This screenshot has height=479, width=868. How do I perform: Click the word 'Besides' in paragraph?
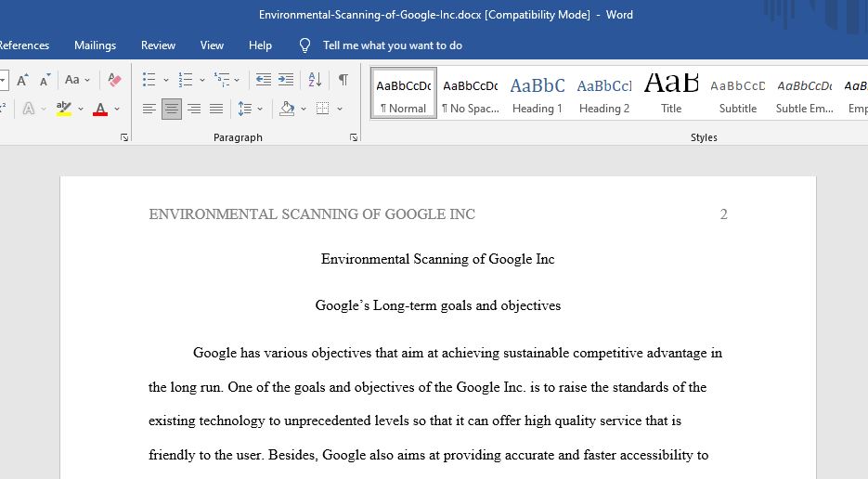point(292,455)
